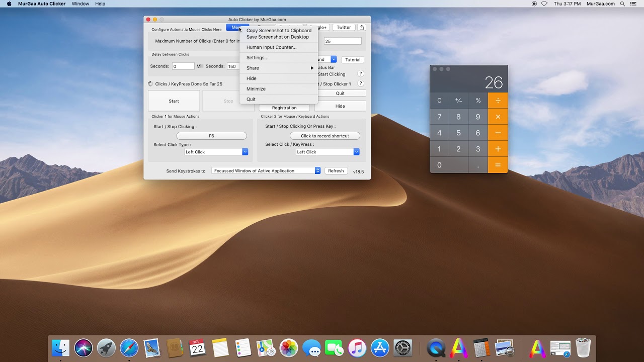Viewport: 644px width, 362px height.
Task: Click colorful A icon between QuickTime and Calculator
Action: pos(459,348)
